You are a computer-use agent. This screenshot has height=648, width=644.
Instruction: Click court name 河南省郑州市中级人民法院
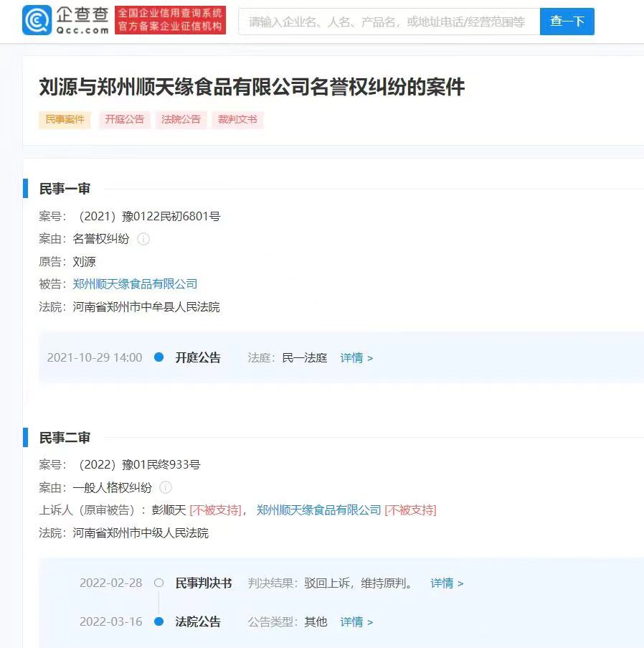click(x=141, y=533)
